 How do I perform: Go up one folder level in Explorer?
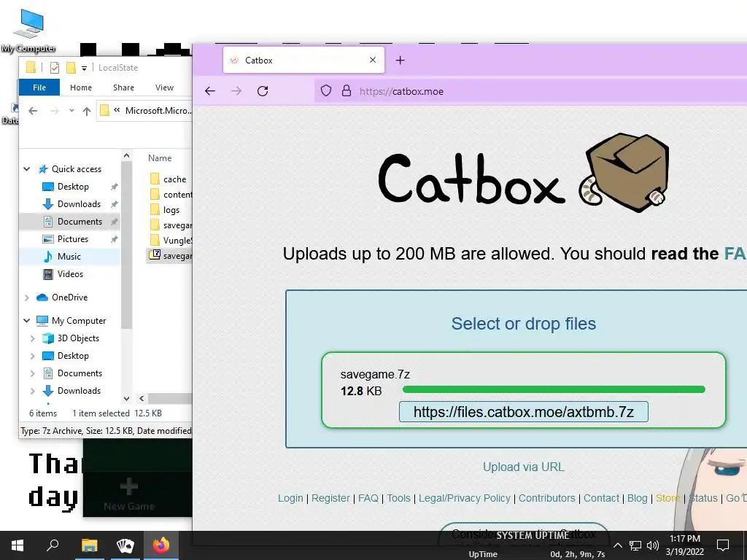click(87, 111)
